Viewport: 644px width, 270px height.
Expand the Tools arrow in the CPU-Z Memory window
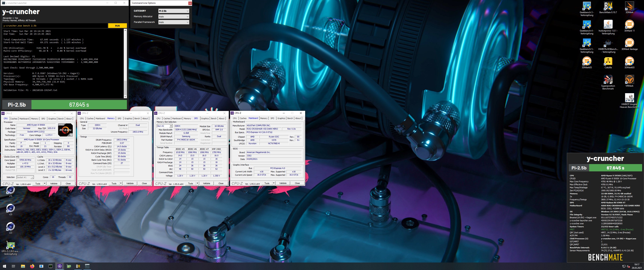click(121, 184)
